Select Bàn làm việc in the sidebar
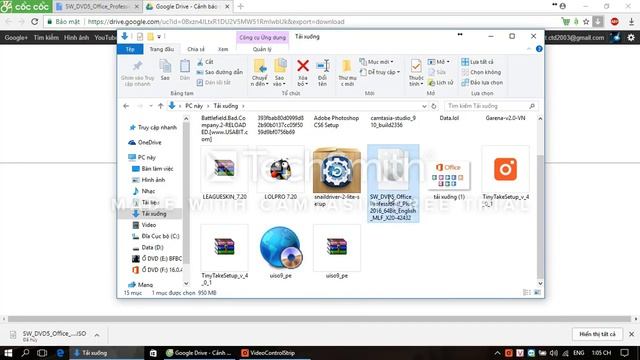 tap(153, 169)
